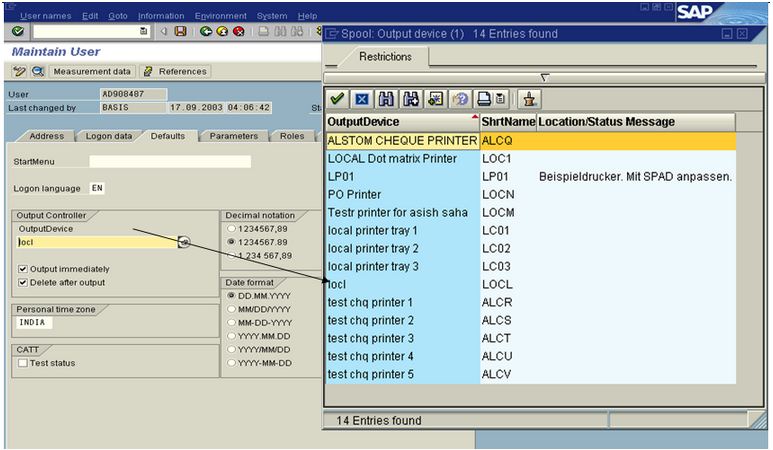
Task: Select the ALSTOM CHEQUE PRINTER row
Action: tap(531, 140)
